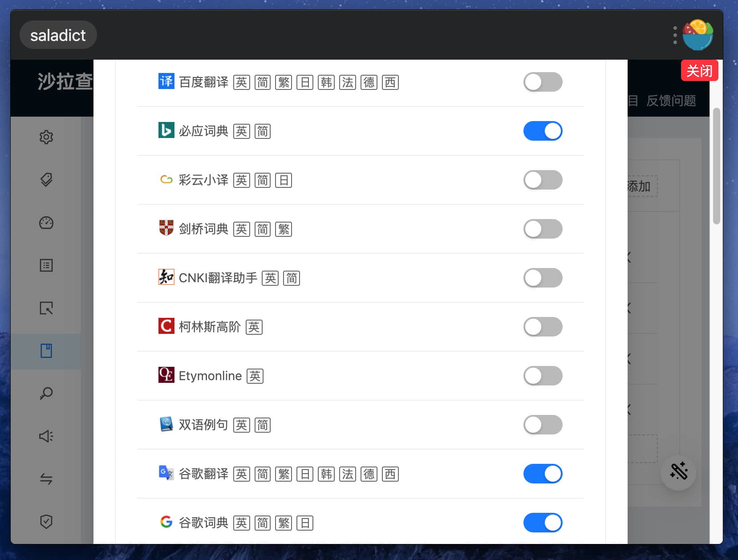738x560 pixels.
Task: Open the list panel sidebar section
Action: pos(46,265)
